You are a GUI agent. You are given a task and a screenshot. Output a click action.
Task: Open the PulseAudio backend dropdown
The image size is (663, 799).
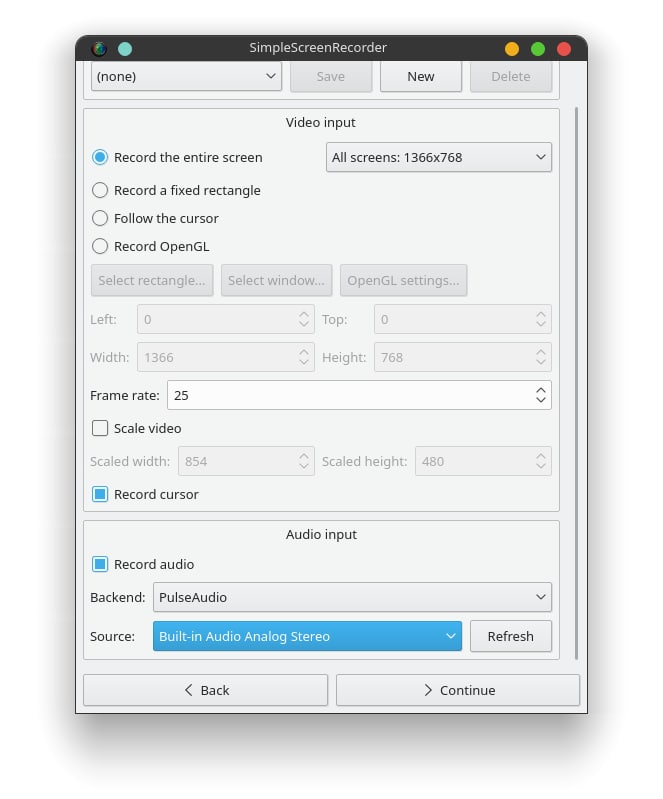(352, 597)
